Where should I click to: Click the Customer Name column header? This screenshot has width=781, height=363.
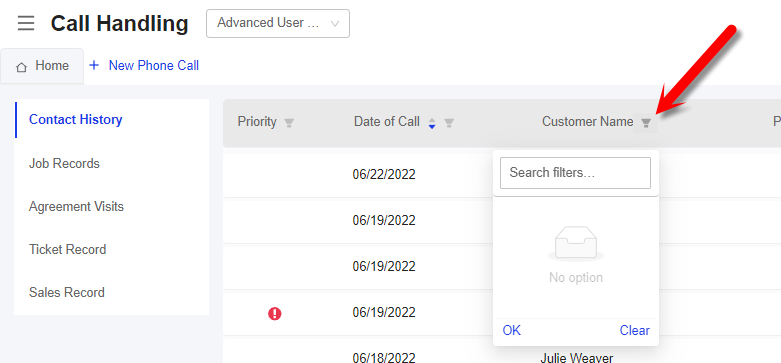[x=588, y=121]
